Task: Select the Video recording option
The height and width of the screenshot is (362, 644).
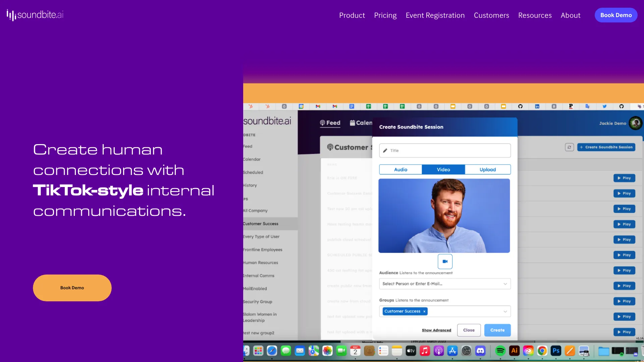Action: coord(443,170)
